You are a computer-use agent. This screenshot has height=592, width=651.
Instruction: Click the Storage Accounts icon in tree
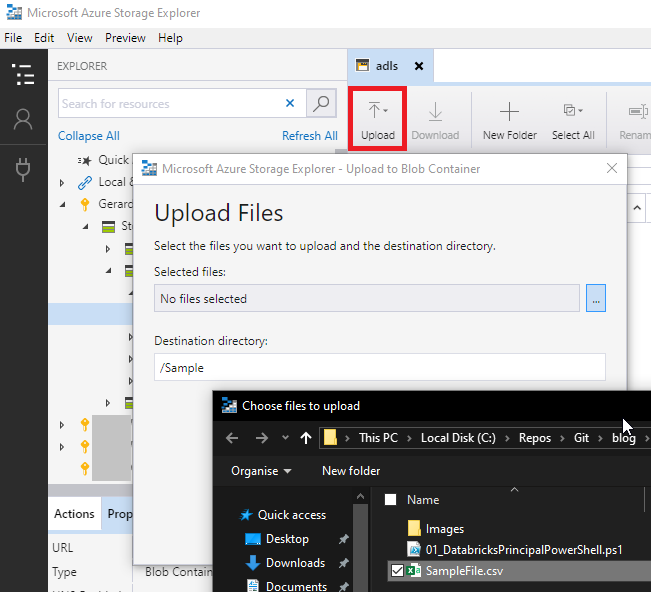tap(108, 227)
